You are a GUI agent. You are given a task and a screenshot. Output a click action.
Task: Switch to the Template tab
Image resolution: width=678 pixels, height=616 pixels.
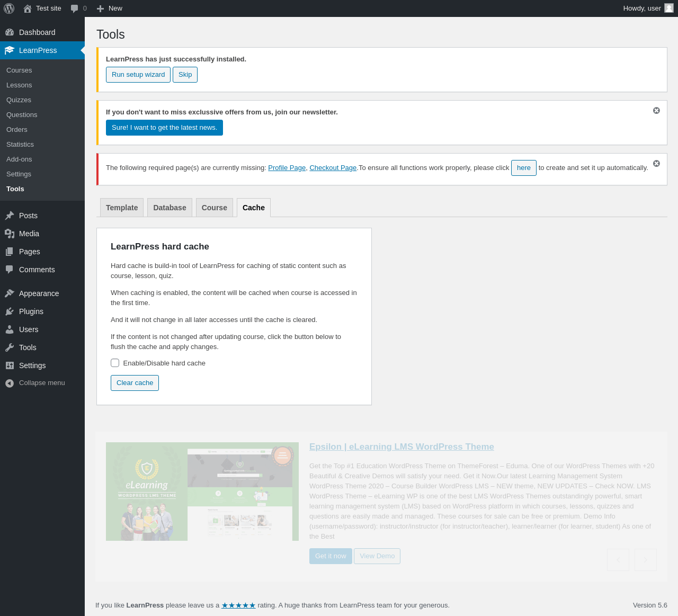coord(122,208)
